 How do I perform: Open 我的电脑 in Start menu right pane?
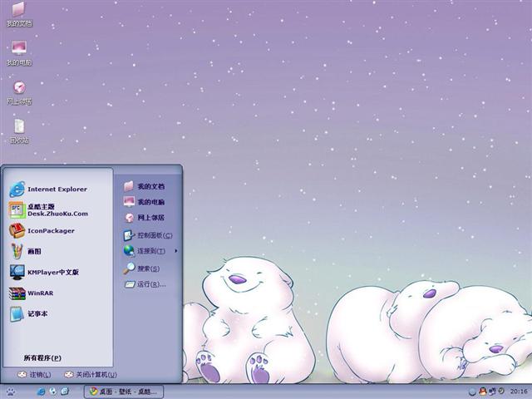point(144,202)
